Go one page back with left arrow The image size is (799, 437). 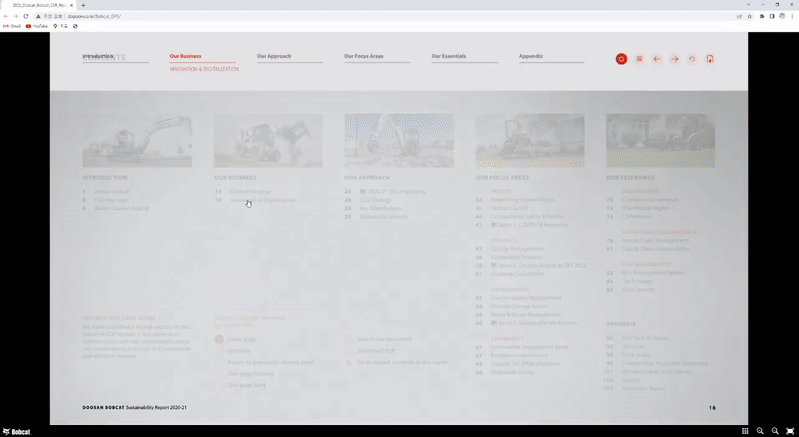(x=657, y=59)
